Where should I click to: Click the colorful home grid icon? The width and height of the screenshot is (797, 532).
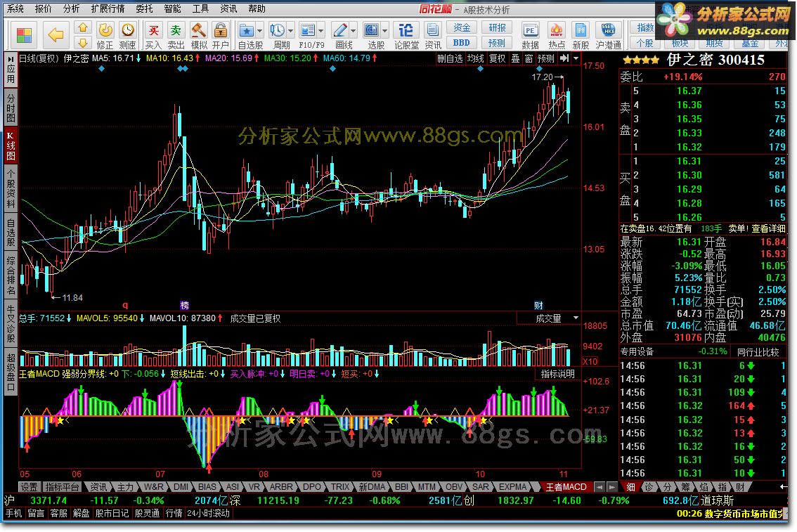pyautogui.click(x=24, y=36)
